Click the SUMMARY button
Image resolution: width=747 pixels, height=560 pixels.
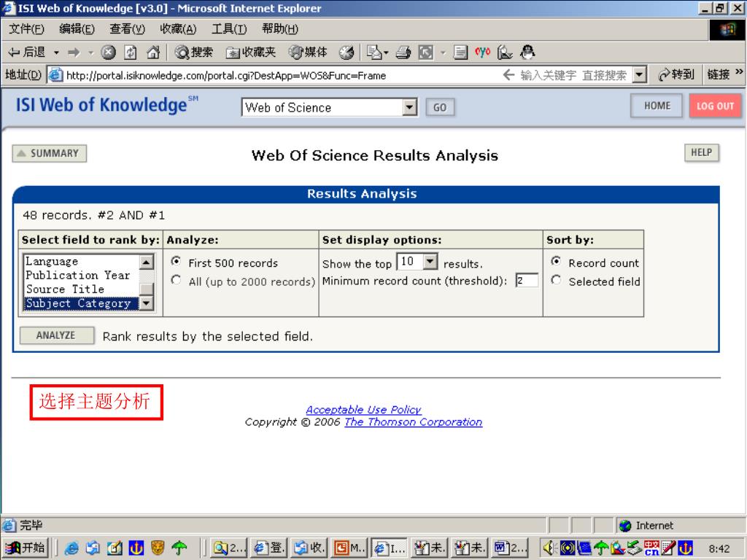[50, 153]
